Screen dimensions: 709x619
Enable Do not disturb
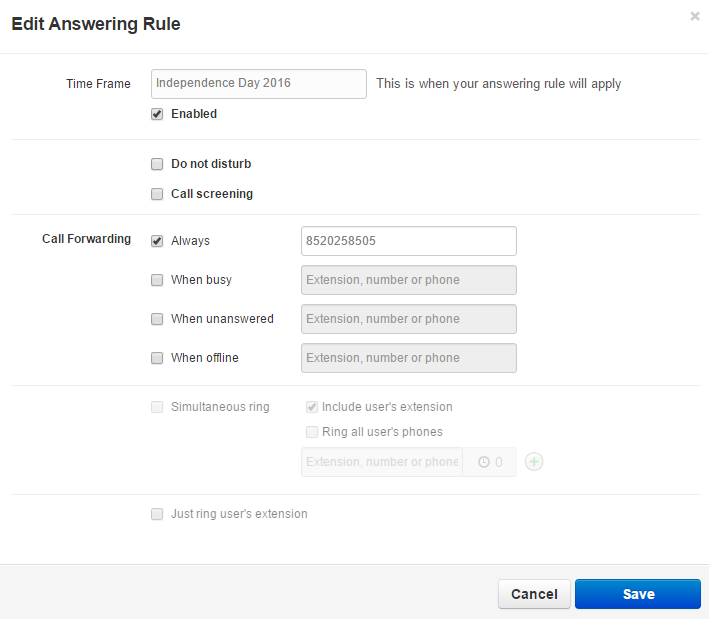pos(157,164)
